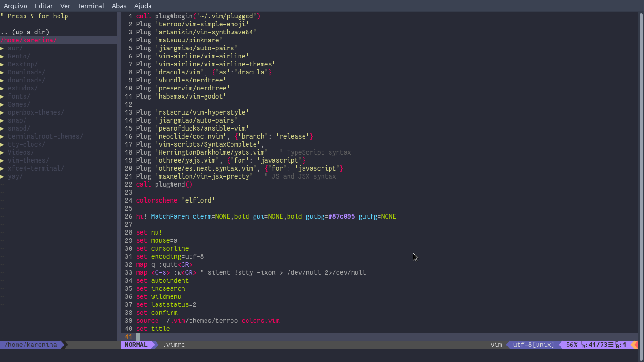Select the tty-clock/ folder name
644x362 pixels.
pyautogui.click(x=26, y=144)
